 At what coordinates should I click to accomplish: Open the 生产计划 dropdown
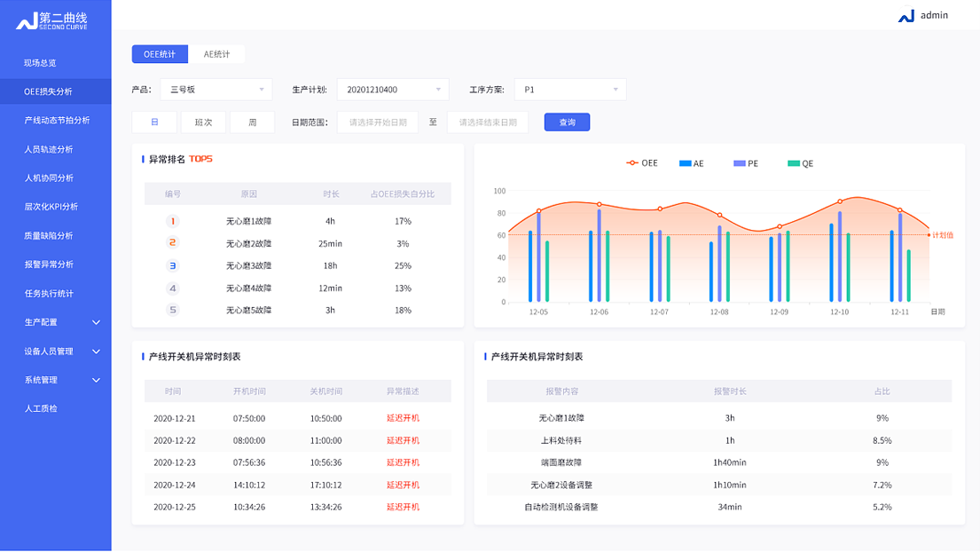coord(393,90)
